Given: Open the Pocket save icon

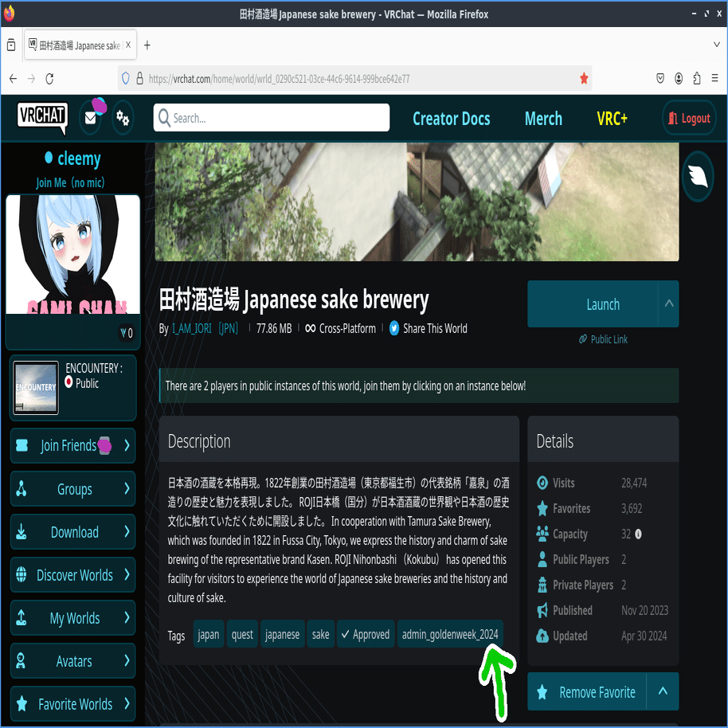Looking at the screenshot, I should [660, 79].
